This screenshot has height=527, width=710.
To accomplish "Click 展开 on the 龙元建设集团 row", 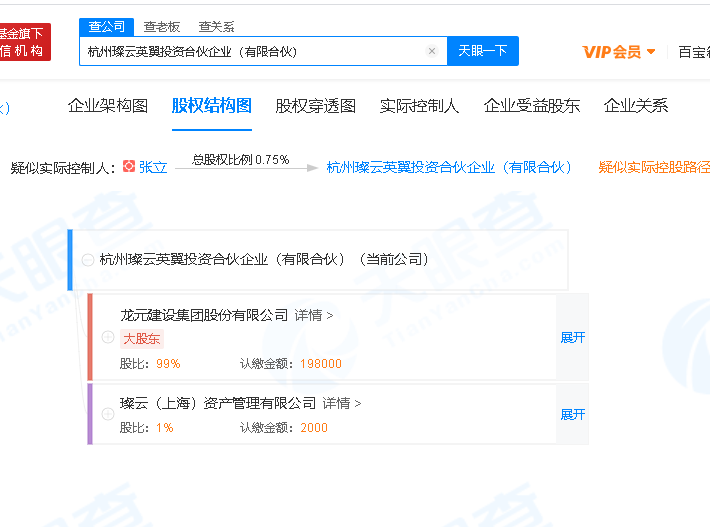I will [573, 337].
